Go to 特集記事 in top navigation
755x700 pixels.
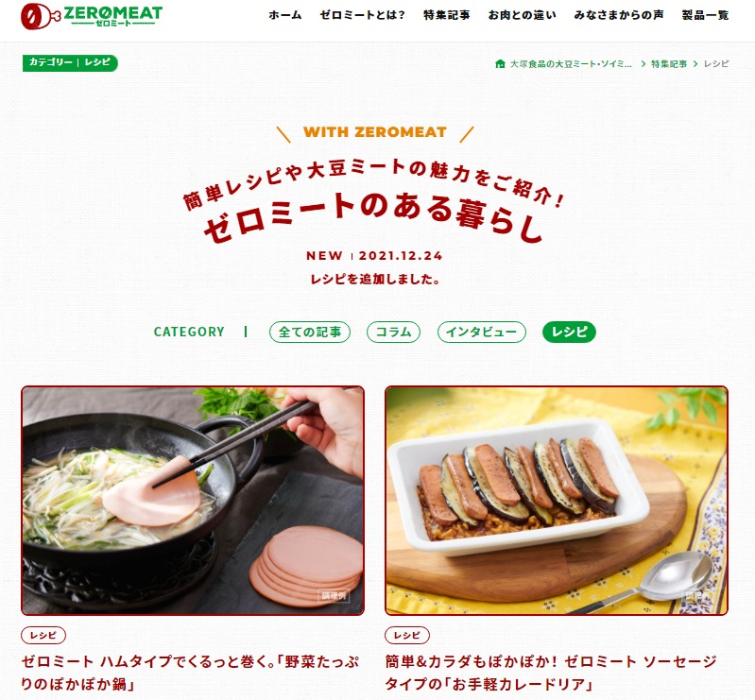click(x=446, y=15)
